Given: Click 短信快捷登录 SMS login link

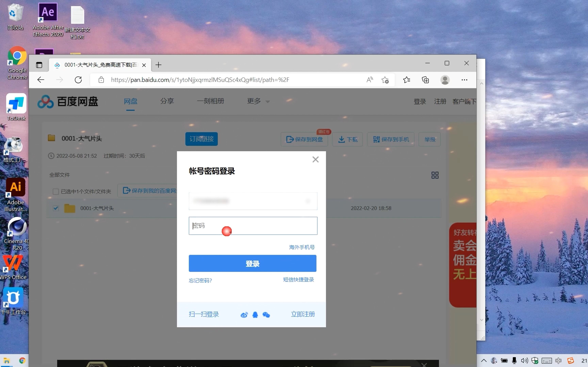Looking at the screenshot, I should pyautogui.click(x=298, y=279).
